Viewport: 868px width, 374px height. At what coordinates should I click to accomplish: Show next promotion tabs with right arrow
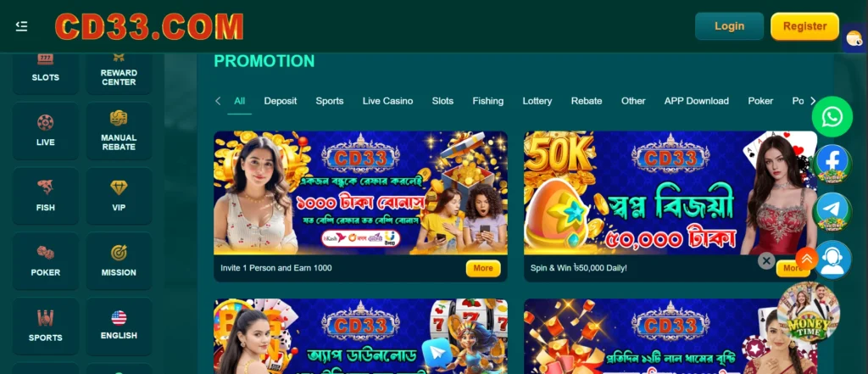tap(813, 101)
